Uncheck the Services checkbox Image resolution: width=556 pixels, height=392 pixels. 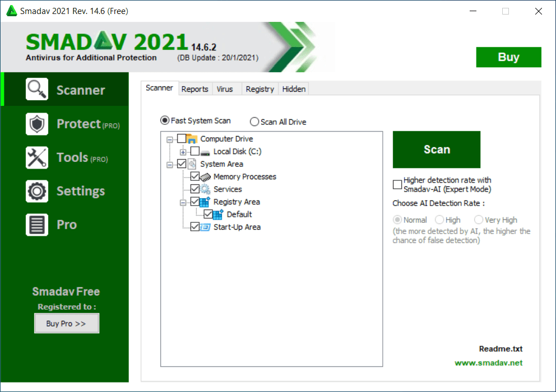pyautogui.click(x=194, y=189)
